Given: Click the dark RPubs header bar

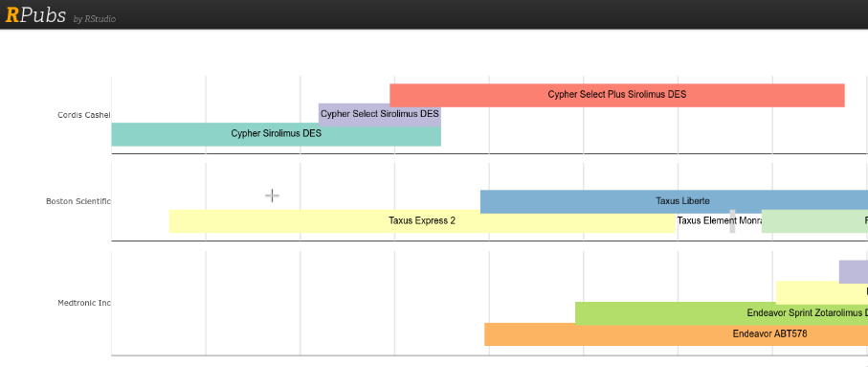Looking at the screenshot, I should pos(434,14).
